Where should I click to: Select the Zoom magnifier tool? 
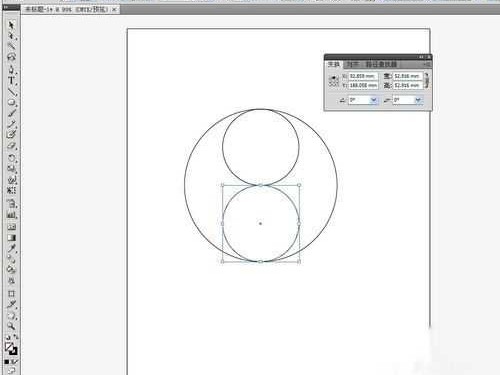pyautogui.click(x=11, y=326)
